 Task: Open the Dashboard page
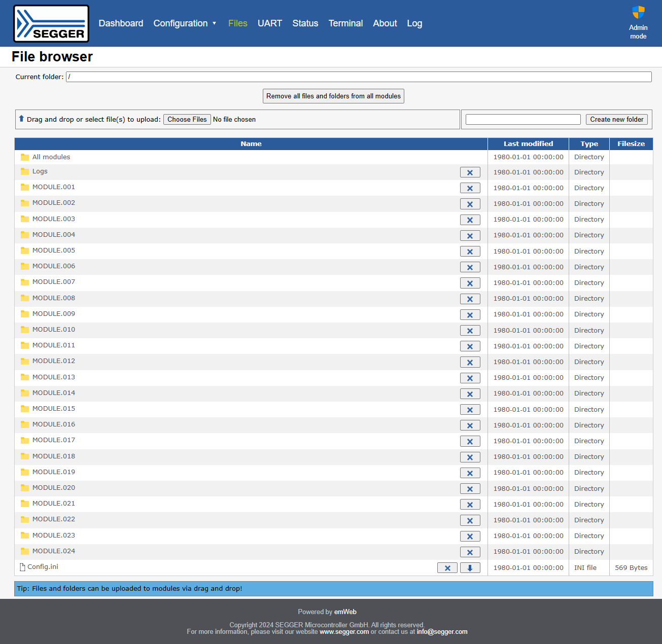121,23
